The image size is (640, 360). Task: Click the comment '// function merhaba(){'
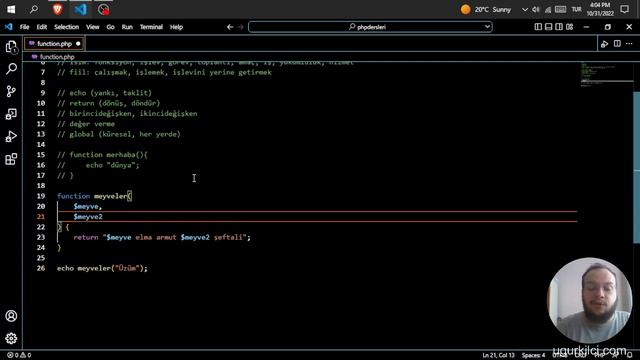tap(102, 155)
